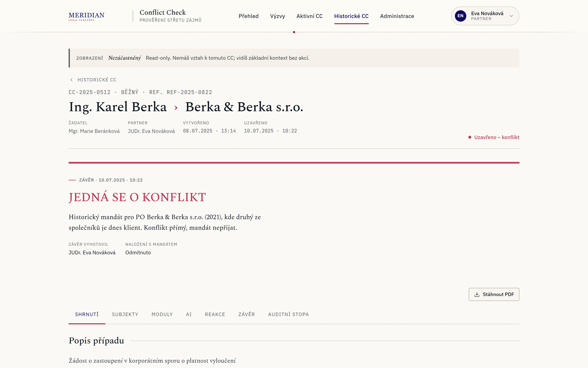588x368 pixels.
Task: Click partner JUDr. Eva Nováková under PARTNER
Action: [151, 131]
